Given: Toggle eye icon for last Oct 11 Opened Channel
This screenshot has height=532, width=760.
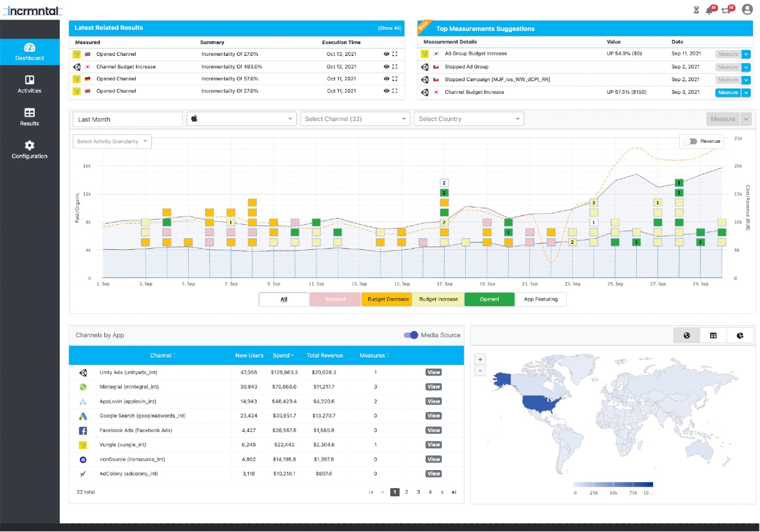Looking at the screenshot, I should coord(386,91).
